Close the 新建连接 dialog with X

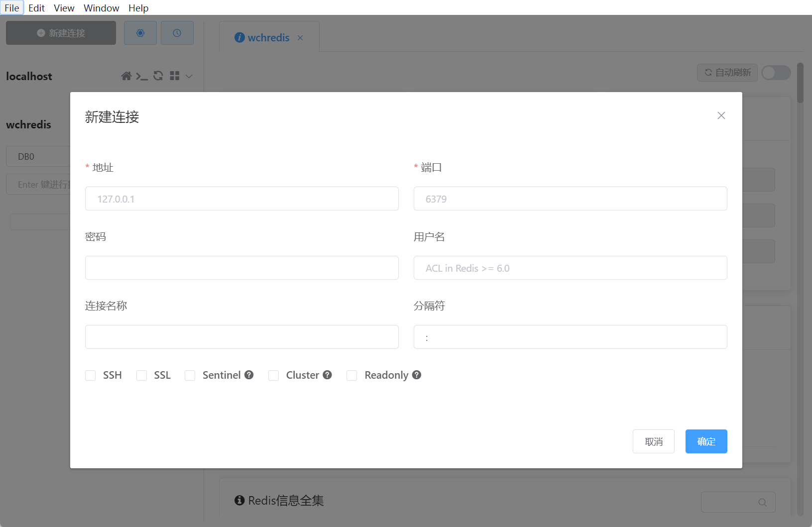click(721, 115)
